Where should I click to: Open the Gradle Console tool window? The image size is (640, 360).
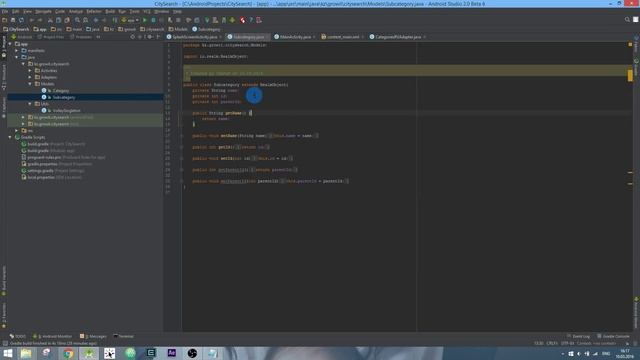tap(613, 336)
